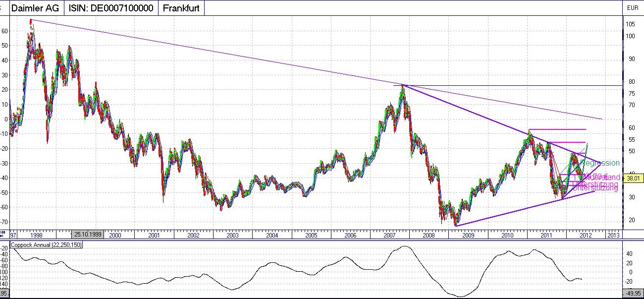Click the '-49,95' indicator value at bottom right
The image size is (644, 299).
[633, 294]
